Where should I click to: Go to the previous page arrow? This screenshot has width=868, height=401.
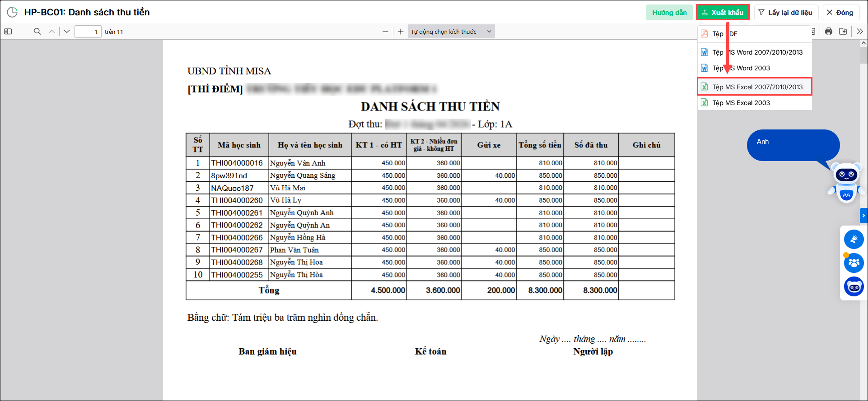[x=52, y=32]
